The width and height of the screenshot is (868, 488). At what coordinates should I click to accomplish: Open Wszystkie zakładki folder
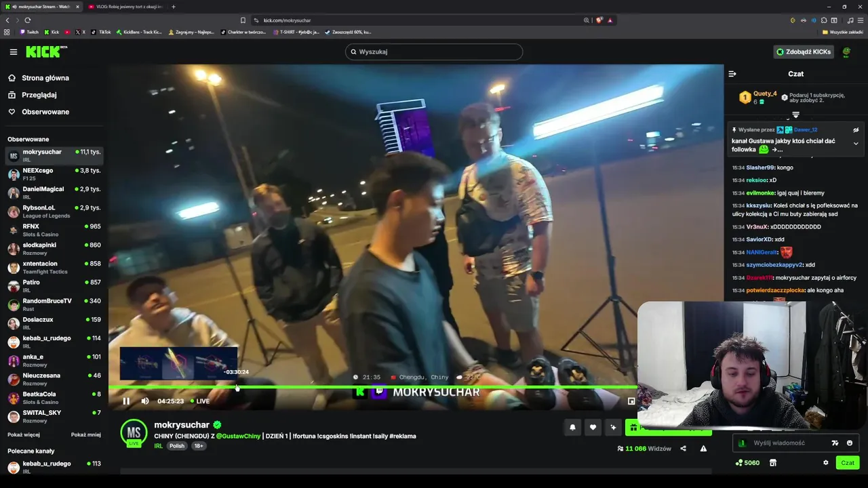pyautogui.click(x=843, y=32)
